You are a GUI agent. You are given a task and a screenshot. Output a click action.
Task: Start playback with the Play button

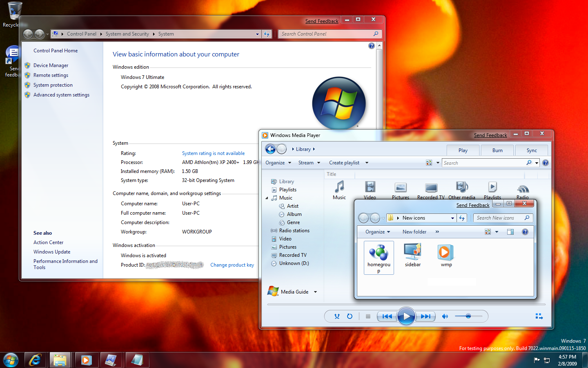[x=406, y=316]
